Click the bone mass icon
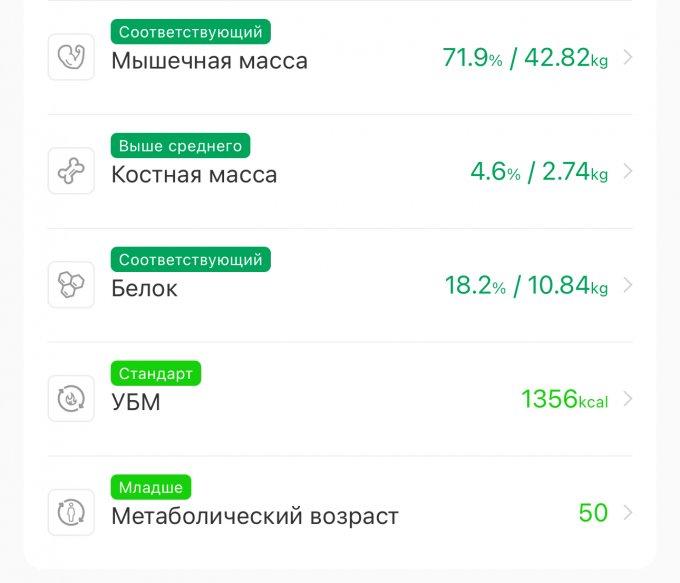 point(71,171)
